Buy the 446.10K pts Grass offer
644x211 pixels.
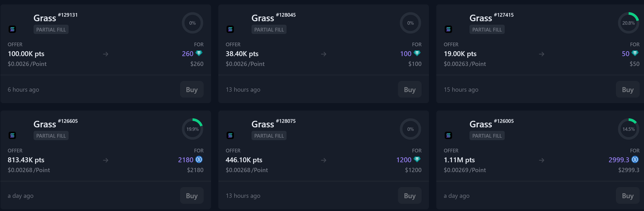pyautogui.click(x=410, y=196)
